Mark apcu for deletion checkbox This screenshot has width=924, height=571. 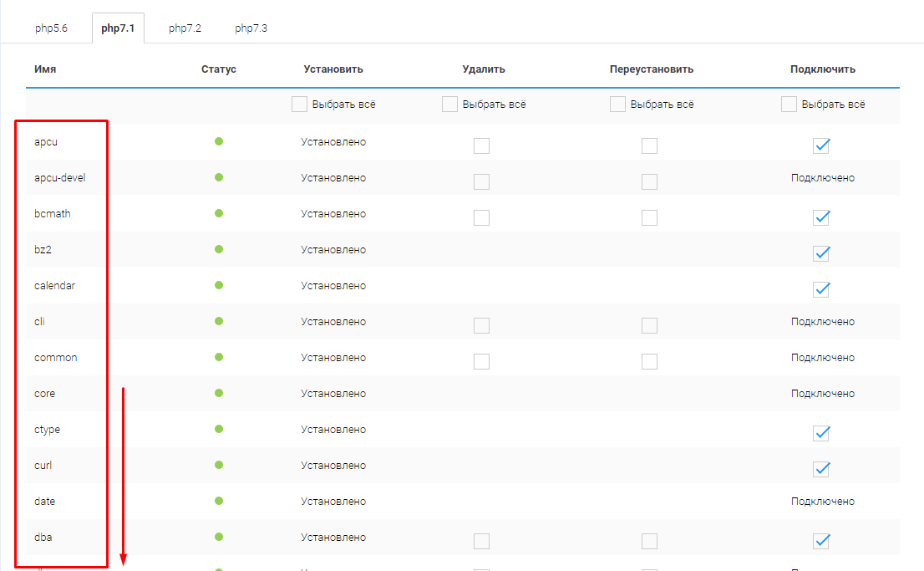click(481, 146)
